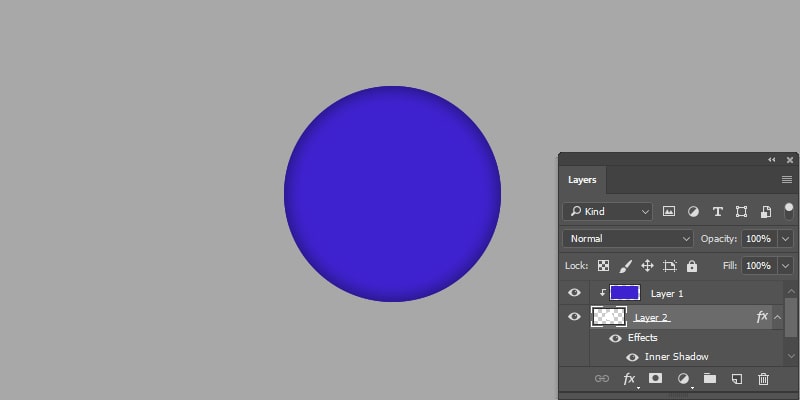
Task: Click the Inner Shadow effect label
Action: 676,357
